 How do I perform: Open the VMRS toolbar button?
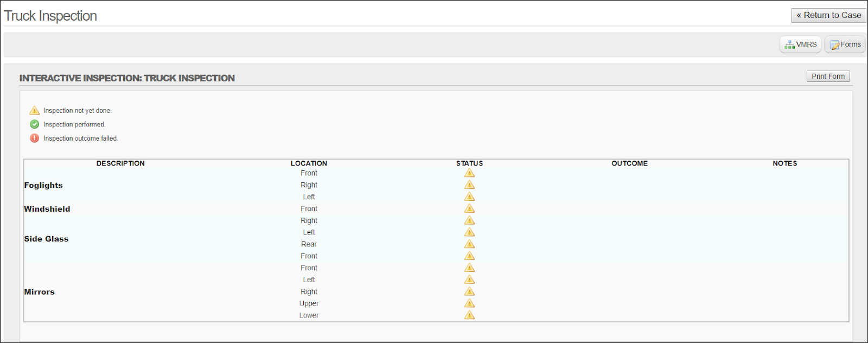click(x=800, y=45)
